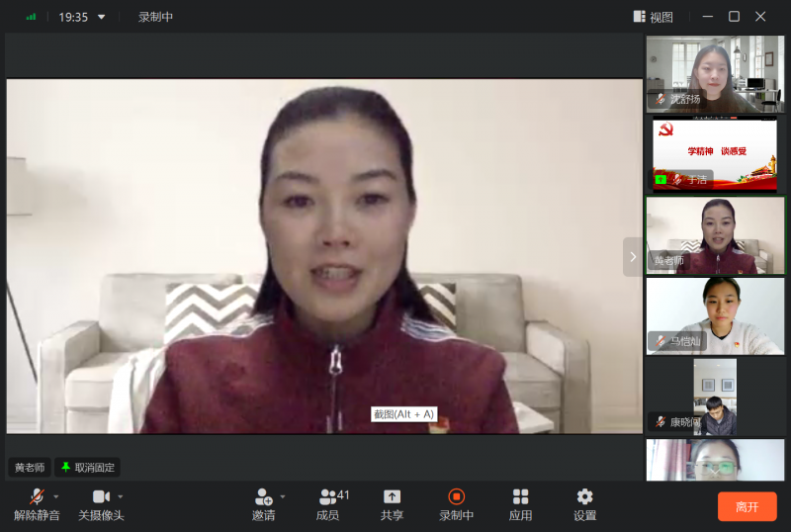Open dropdown arrow next to 邀请

click(283, 496)
